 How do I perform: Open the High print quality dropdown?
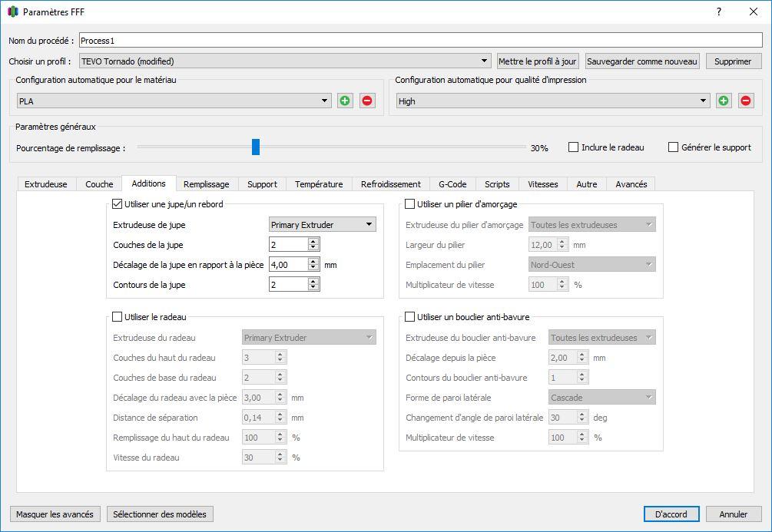(x=553, y=101)
